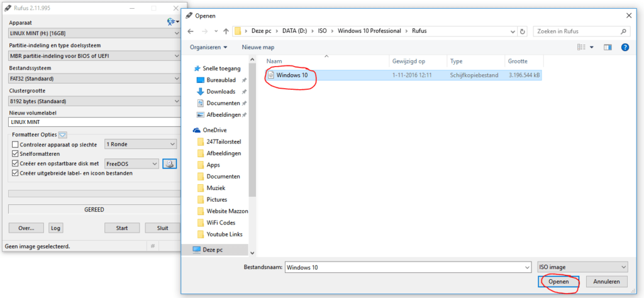Open the Partitie-indeling dropdown
This screenshot has height=298, width=644.
(x=94, y=56)
